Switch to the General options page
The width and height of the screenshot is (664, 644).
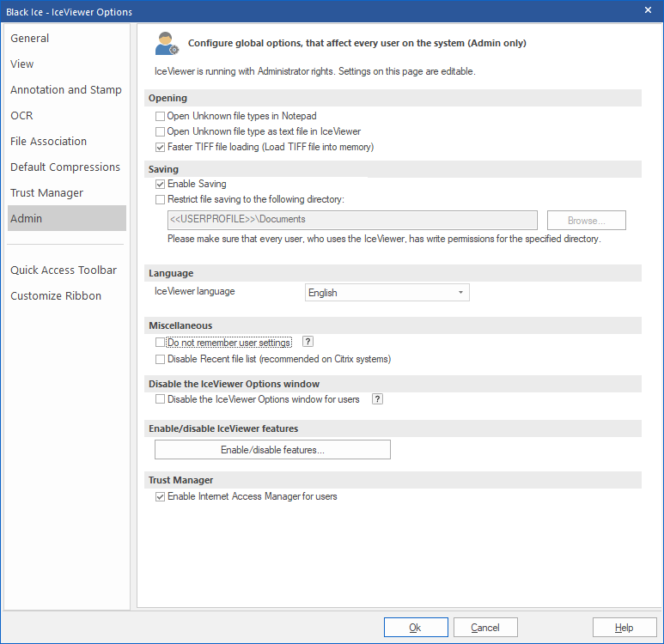pos(67,38)
